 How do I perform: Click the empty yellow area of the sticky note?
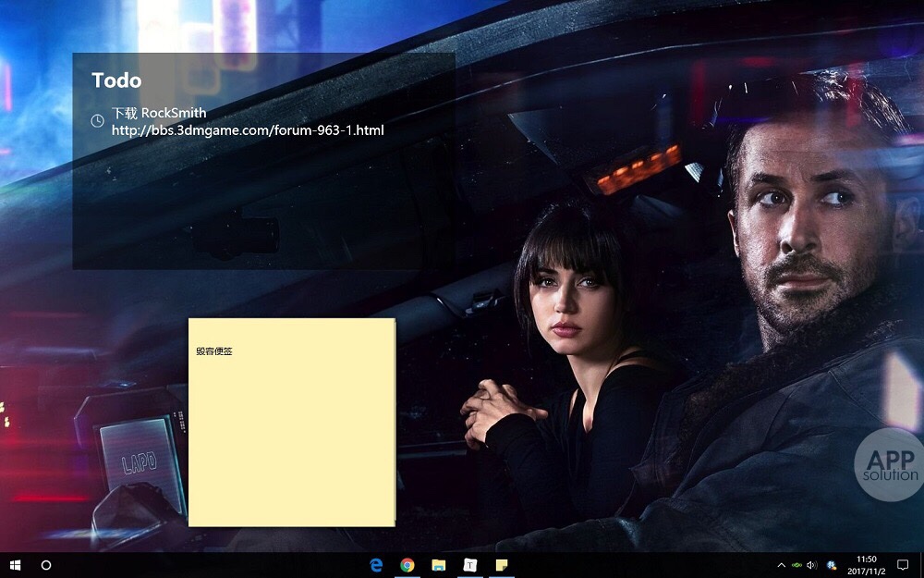pos(291,444)
